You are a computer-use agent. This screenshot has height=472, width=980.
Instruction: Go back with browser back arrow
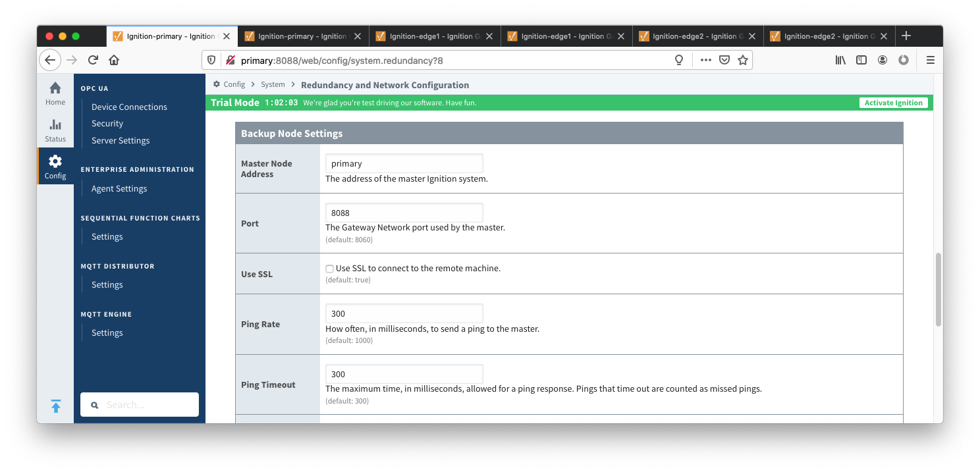pos(50,60)
